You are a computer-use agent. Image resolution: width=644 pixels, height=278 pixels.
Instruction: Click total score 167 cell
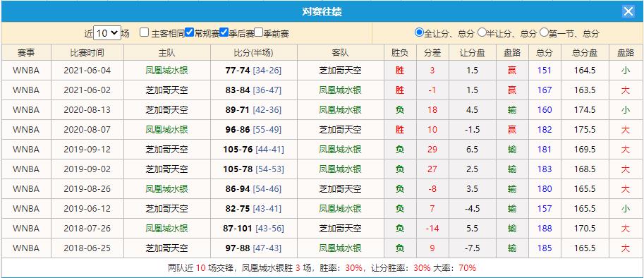(x=545, y=90)
